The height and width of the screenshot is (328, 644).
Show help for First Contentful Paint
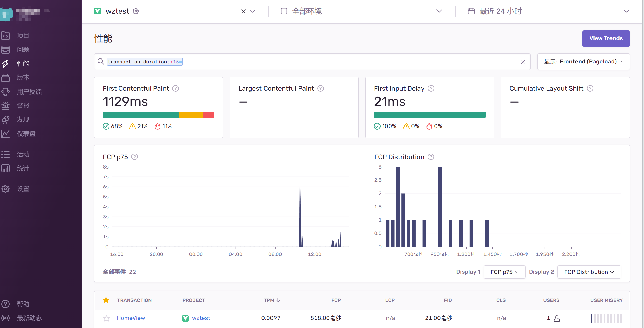point(176,88)
